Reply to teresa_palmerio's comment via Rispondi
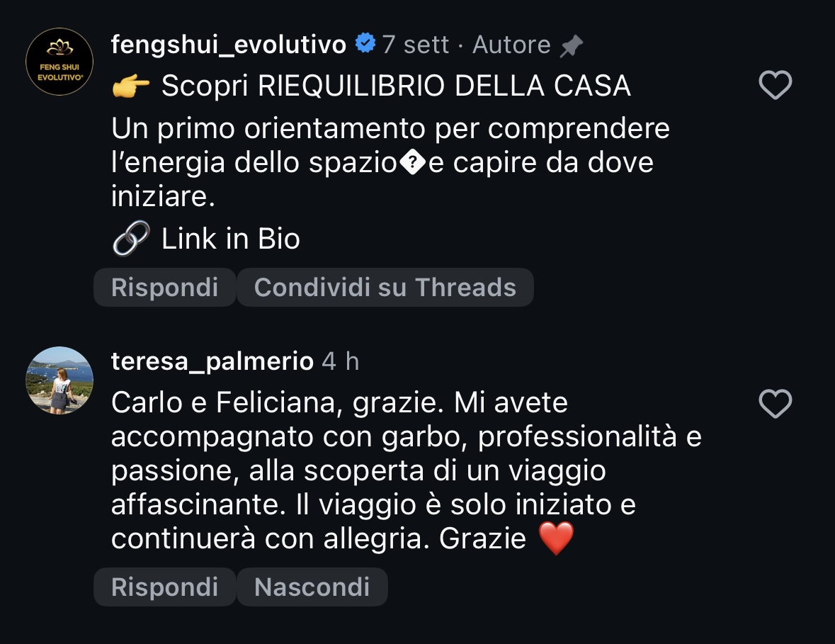This screenshot has height=644, width=835. click(x=164, y=587)
